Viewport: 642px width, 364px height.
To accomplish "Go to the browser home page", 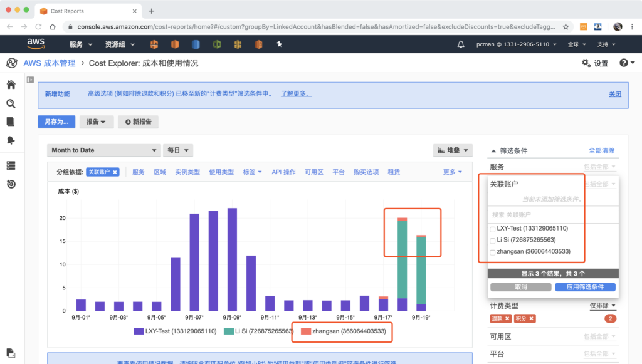I will click(53, 26).
